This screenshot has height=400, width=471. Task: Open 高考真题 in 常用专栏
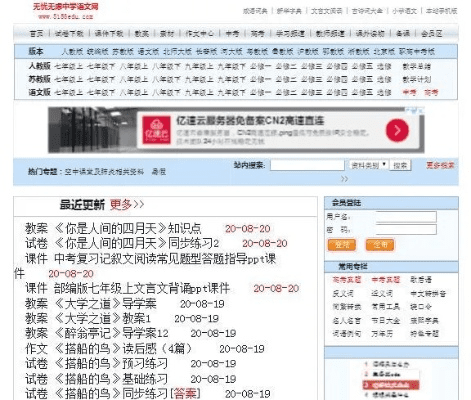click(347, 280)
